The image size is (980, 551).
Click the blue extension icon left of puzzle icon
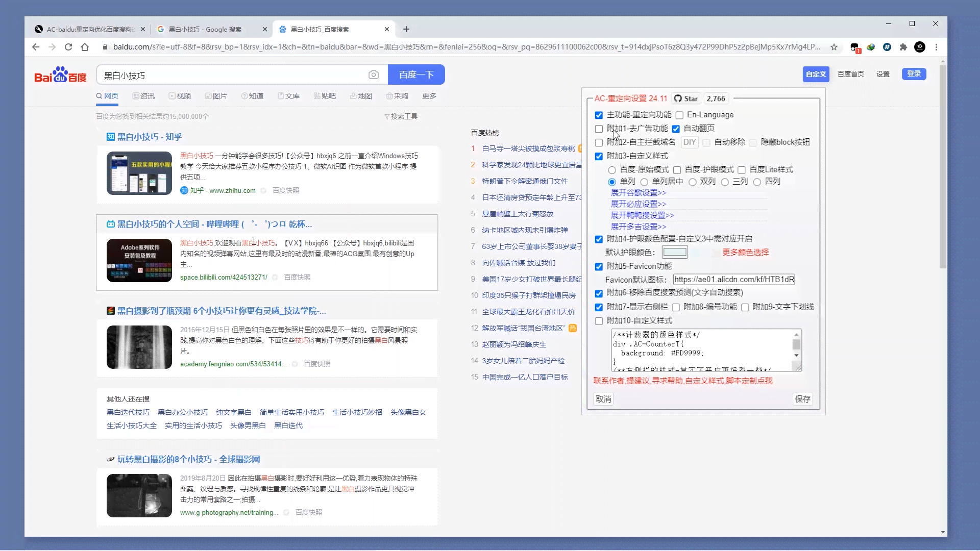tap(887, 47)
